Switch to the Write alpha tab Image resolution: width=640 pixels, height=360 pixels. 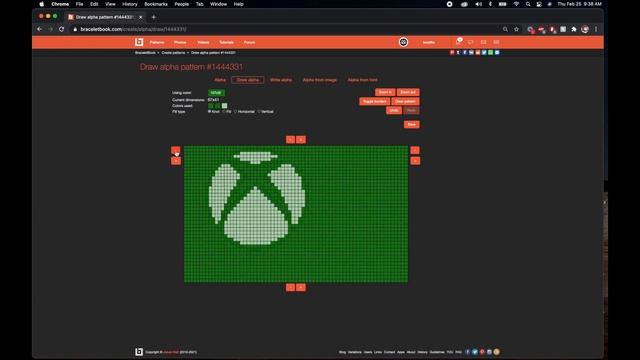click(281, 80)
